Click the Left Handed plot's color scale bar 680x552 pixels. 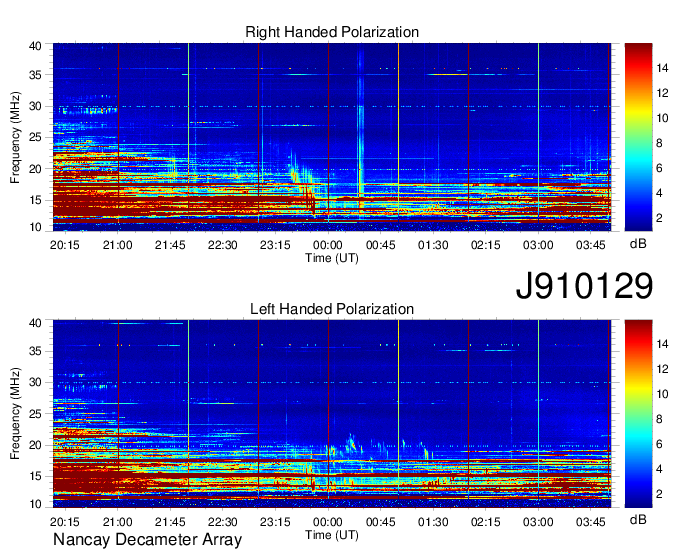pos(638,414)
